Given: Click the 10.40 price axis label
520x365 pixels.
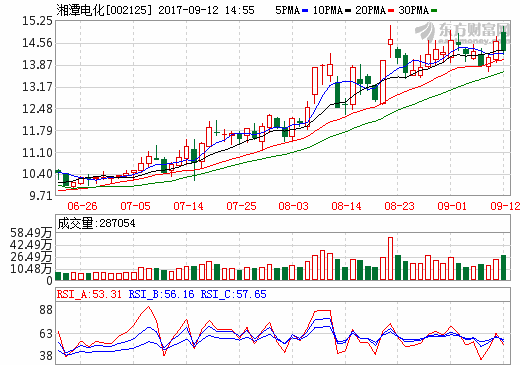Looking at the screenshot, I should tap(37, 174).
